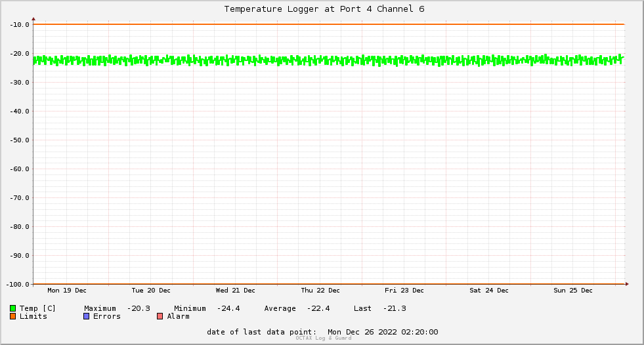The height and width of the screenshot is (345, 644).
Task: Click the 'Errors' legend label
Action: [x=107, y=316]
